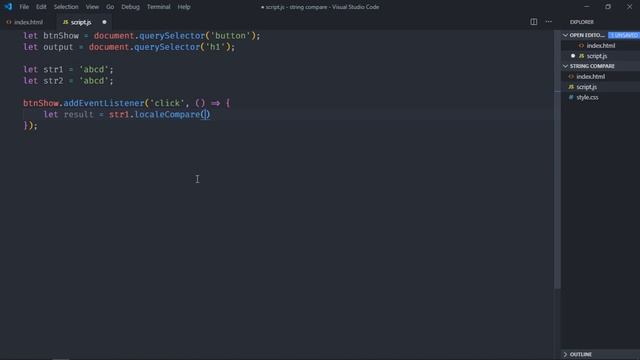Collapse the Open Editors section
The image size is (640, 360).
click(x=565, y=35)
